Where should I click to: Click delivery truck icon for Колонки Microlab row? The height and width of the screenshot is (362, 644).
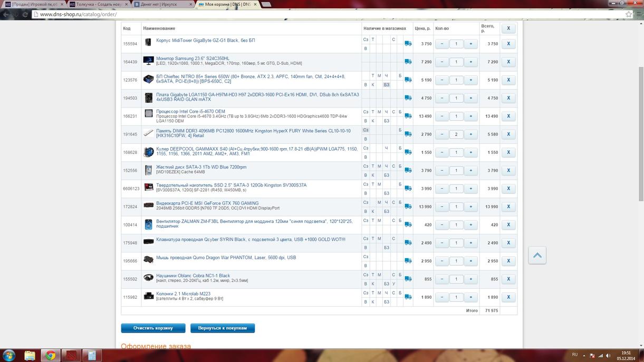pos(408,297)
